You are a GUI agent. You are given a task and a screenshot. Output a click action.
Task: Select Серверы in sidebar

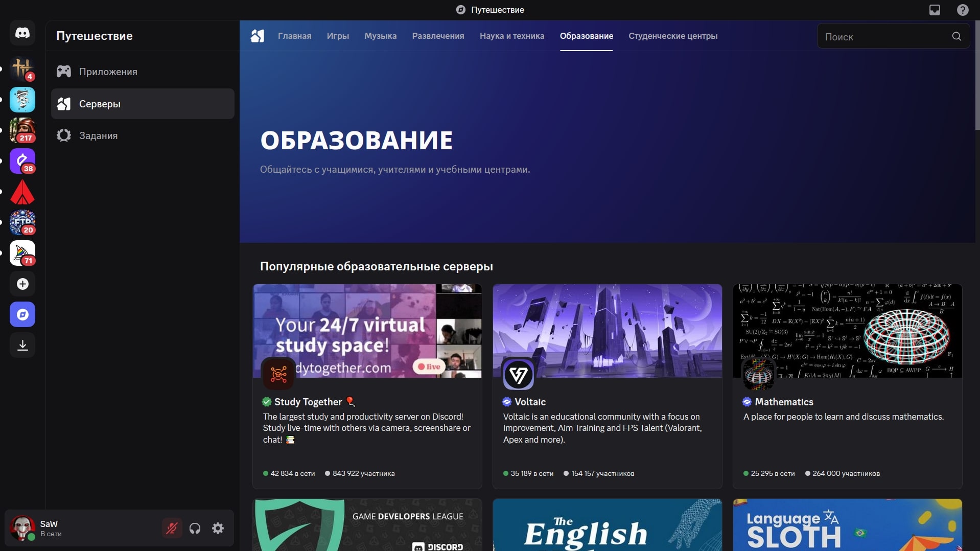click(x=143, y=104)
